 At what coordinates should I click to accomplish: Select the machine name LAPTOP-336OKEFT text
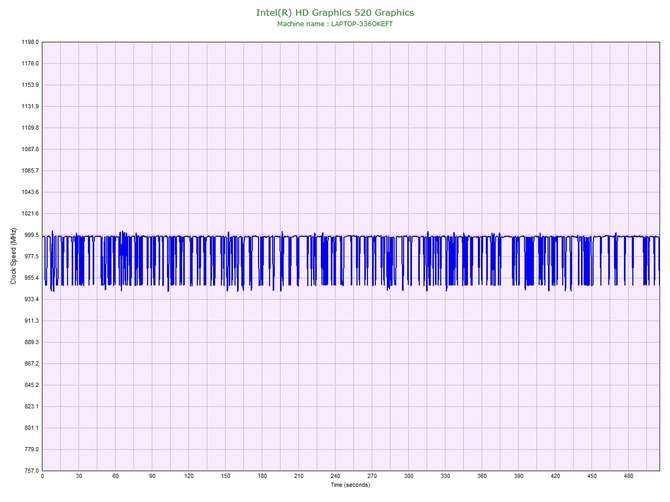point(361,24)
